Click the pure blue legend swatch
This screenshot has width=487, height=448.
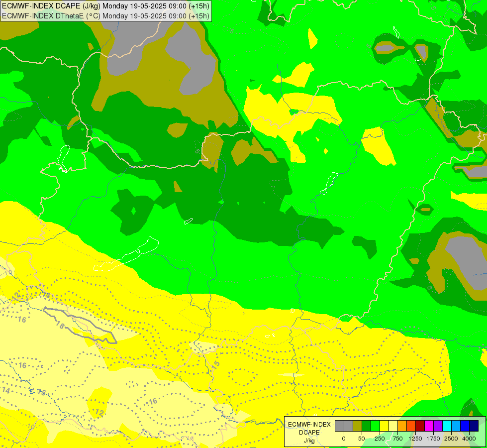(465, 426)
